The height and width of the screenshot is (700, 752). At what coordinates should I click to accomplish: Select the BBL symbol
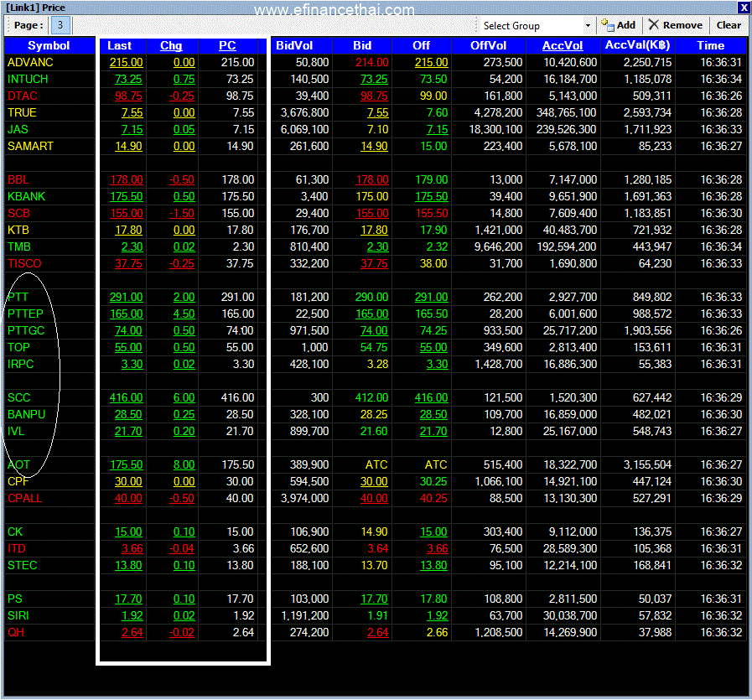tap(18, 179)
